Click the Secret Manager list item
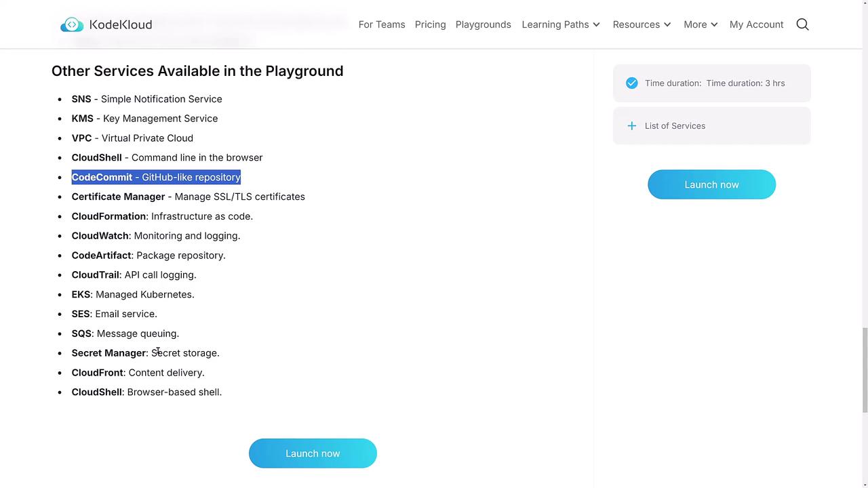Image resolution: width=868 pixels, height=488 pixels. [145, 353]
